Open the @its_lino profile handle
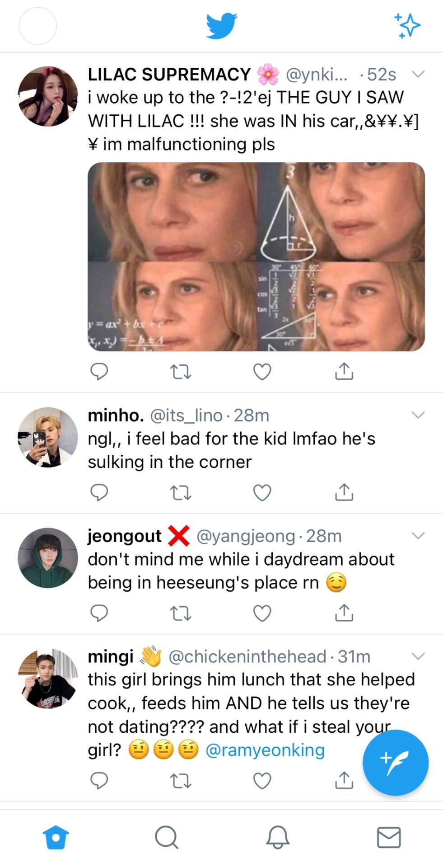This screenshot has width=443, height=868. [x=186, y=415]
